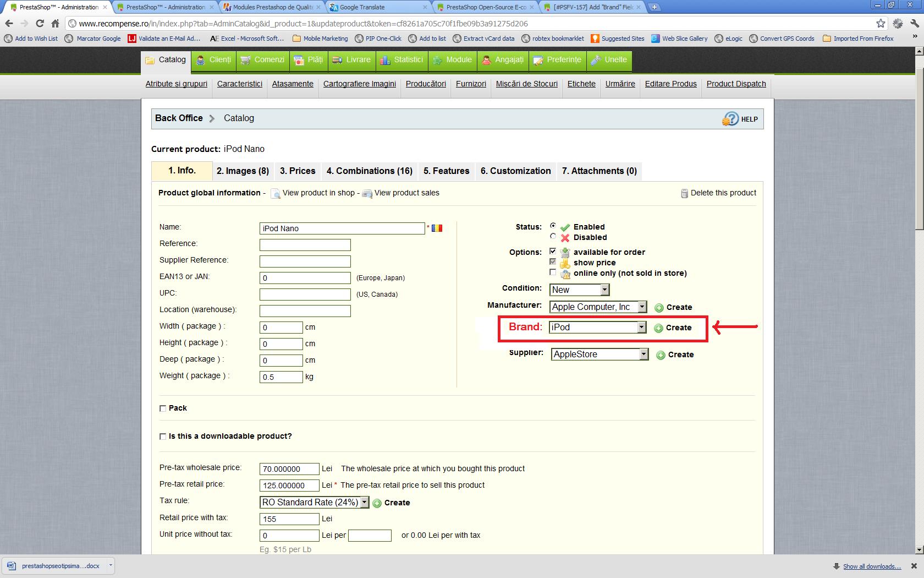924x578 pixels.
Task: Open the Brand dropdown showing iPod
Action: pos(597,327)
